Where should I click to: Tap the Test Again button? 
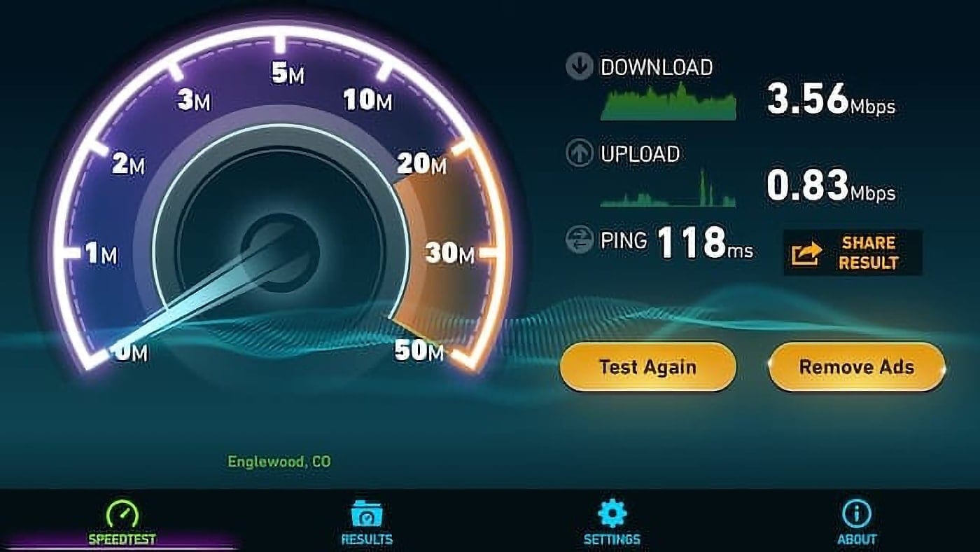648,366
